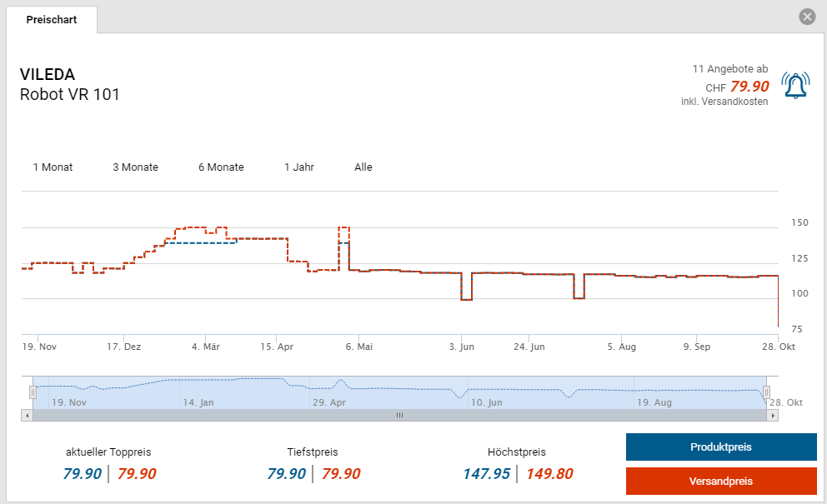Click the scrollbar left arrow
This screenshot has height=504, width=827.
point(27,415)
